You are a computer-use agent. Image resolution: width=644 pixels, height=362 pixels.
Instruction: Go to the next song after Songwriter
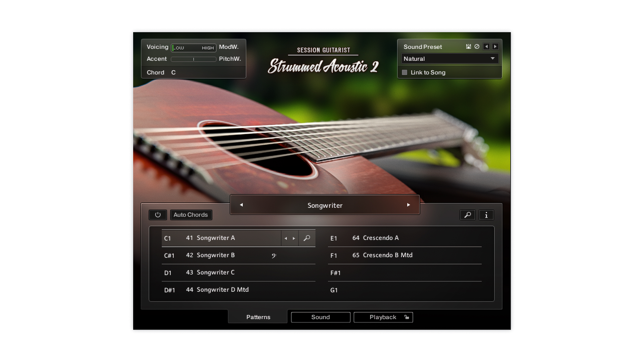[408, 205]
